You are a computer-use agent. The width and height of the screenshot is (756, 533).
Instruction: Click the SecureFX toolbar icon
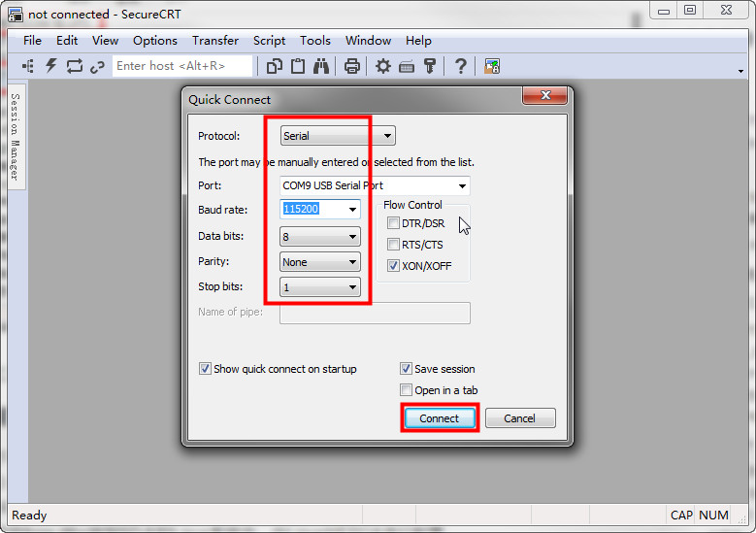pos(492,66)
